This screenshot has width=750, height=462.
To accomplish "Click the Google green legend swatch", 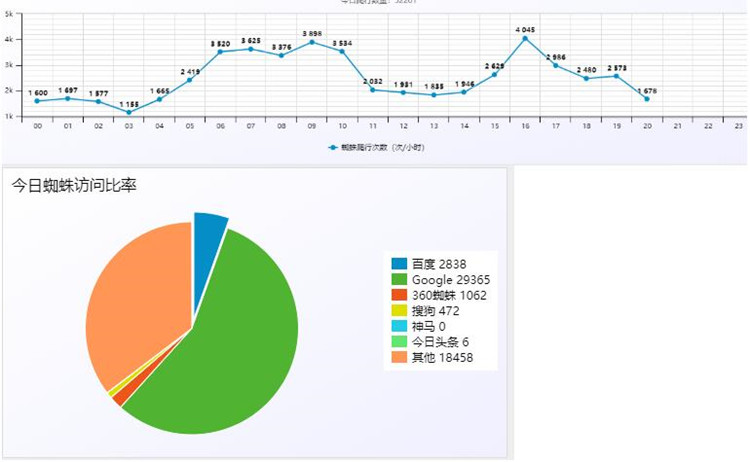I will tap(399, 280).
